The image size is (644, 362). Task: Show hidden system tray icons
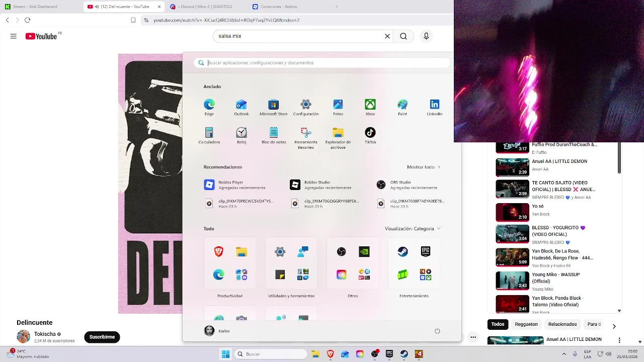[x=564, y=354]
